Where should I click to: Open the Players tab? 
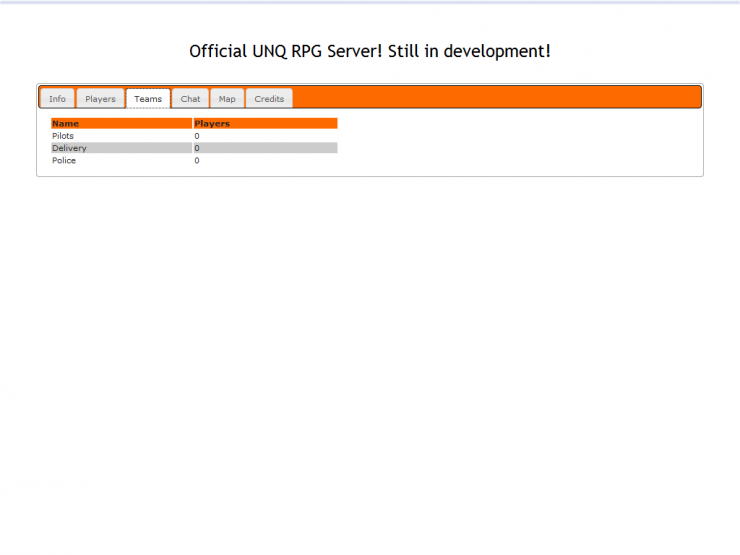[x=100, y=99]
